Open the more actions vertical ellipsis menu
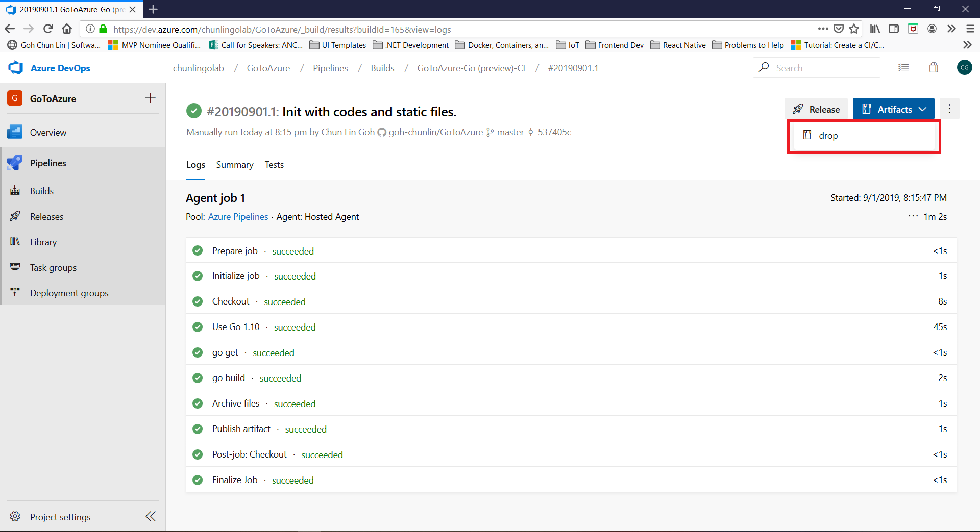 [x=949, y=109]
